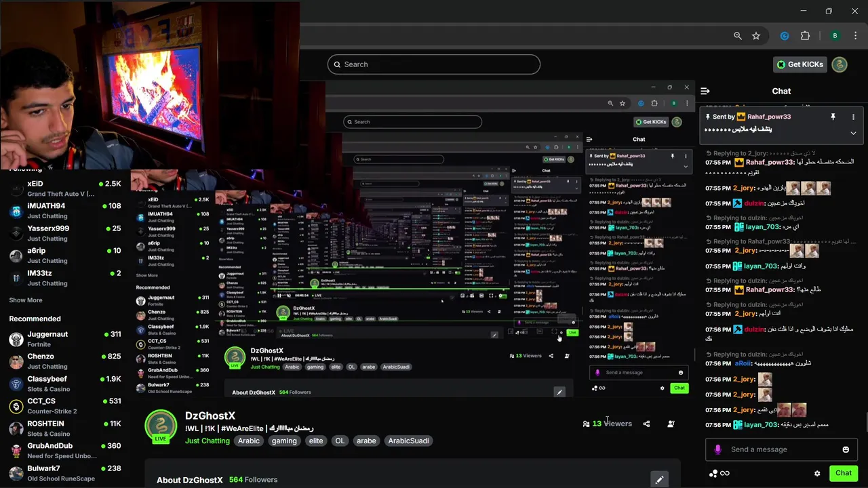
Task: Click the Get KICKs button
Action: [x=800, y=64]
